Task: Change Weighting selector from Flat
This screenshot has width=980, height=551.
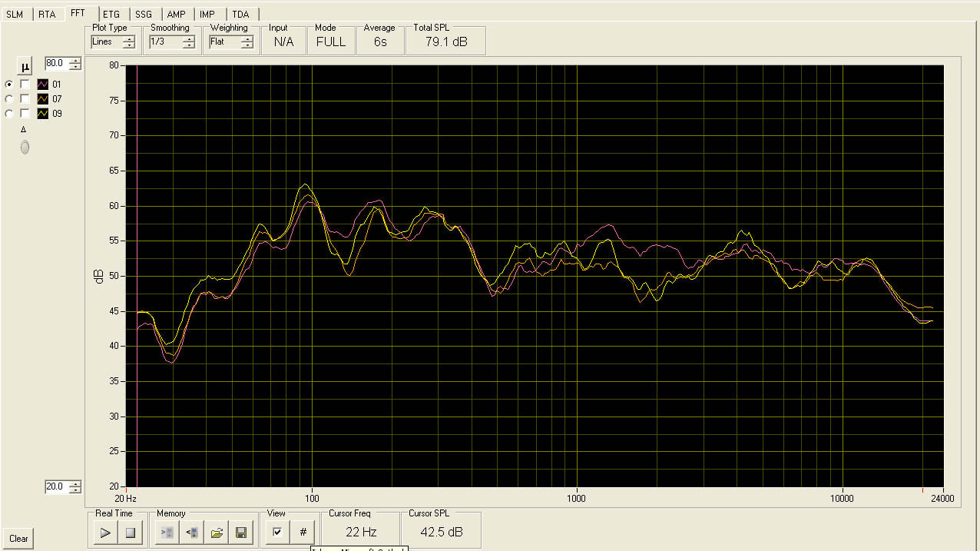Action: pyautogui.click(x=247, y=42)
